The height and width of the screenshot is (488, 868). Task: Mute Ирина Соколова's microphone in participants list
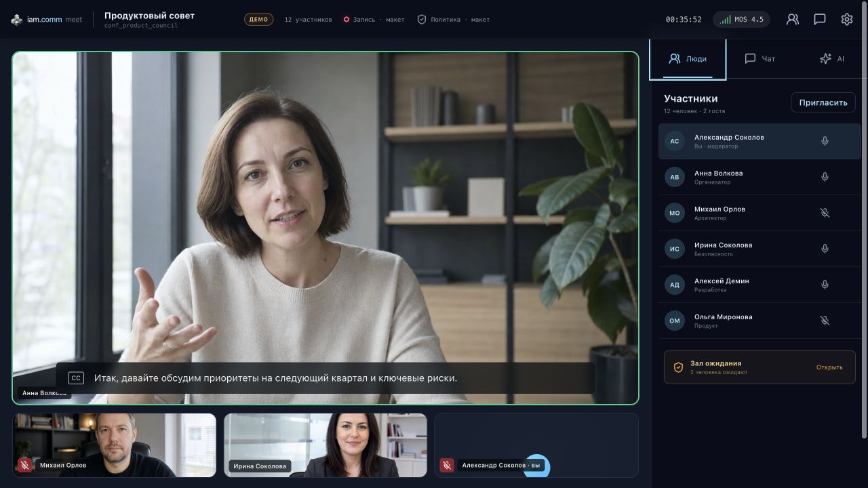click(x=825, y=249)
